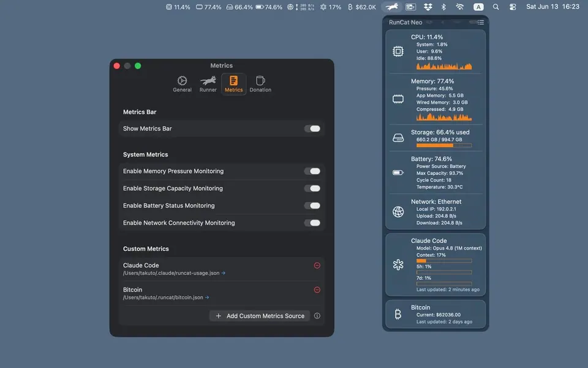Click the Wi-Fi off menu bar icon

point(460,7)
